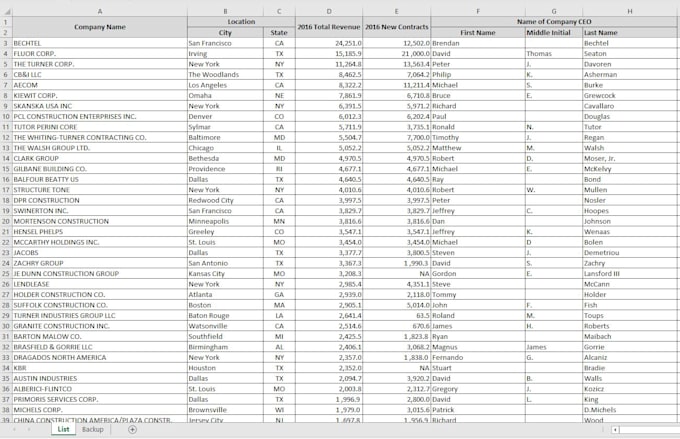The height and width of the screenshot is (439, 680).
Task: Click the Baton Rouge city cell
Action: point(225,316)
